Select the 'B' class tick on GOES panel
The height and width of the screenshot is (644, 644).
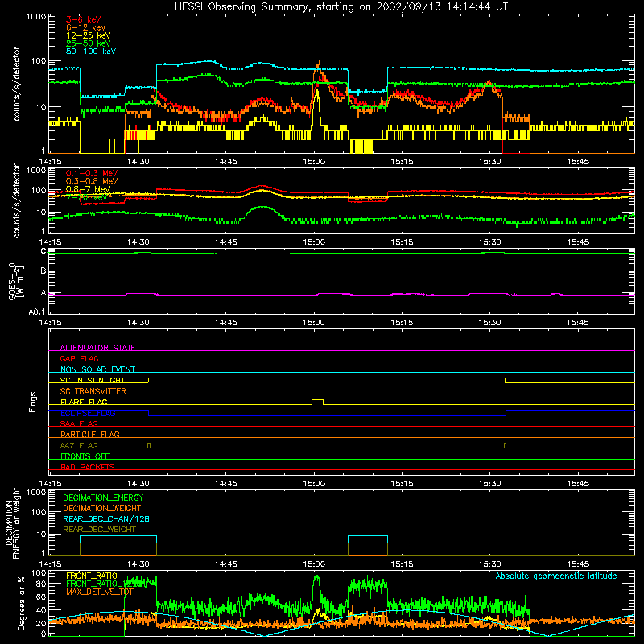coord(43,271)
